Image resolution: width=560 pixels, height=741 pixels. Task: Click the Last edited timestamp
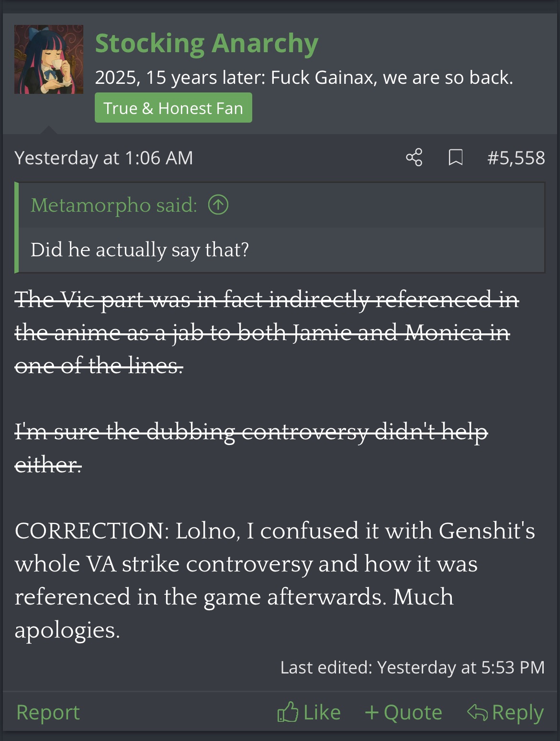tap(412, 667)
